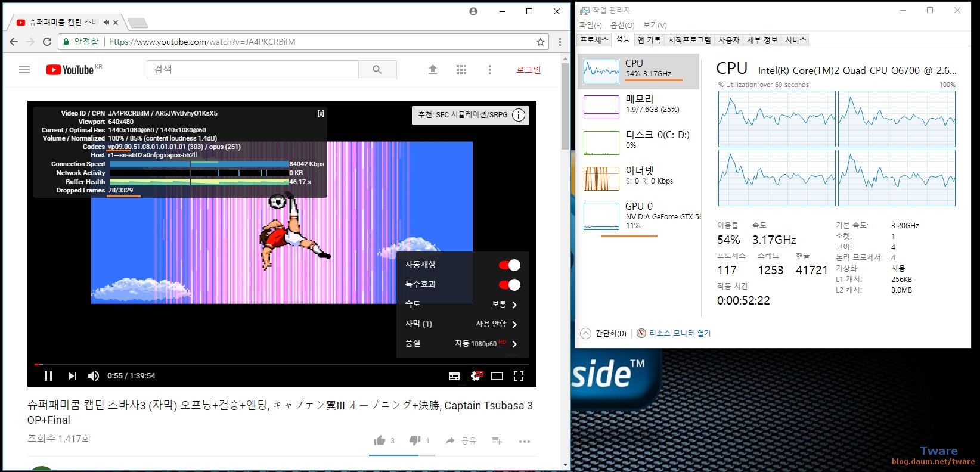Click the YouTube search magnifier button

[x=377, y=70]
